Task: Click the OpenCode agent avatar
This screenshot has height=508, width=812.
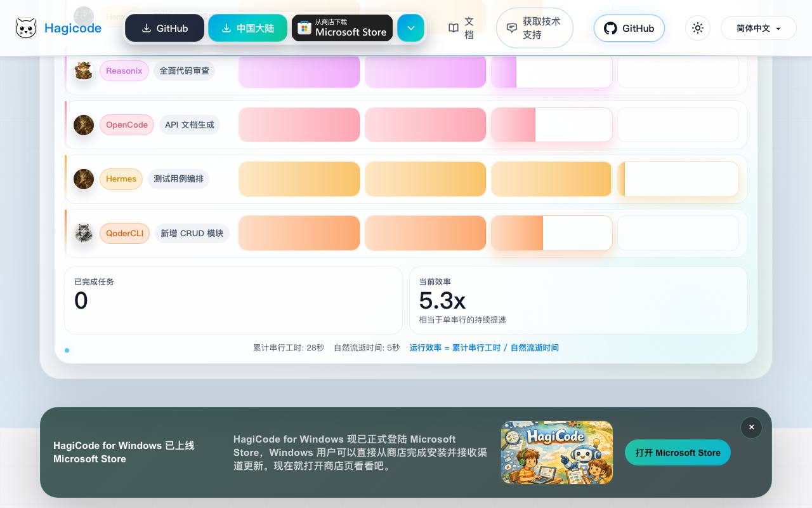Action: tap(84, 124)
